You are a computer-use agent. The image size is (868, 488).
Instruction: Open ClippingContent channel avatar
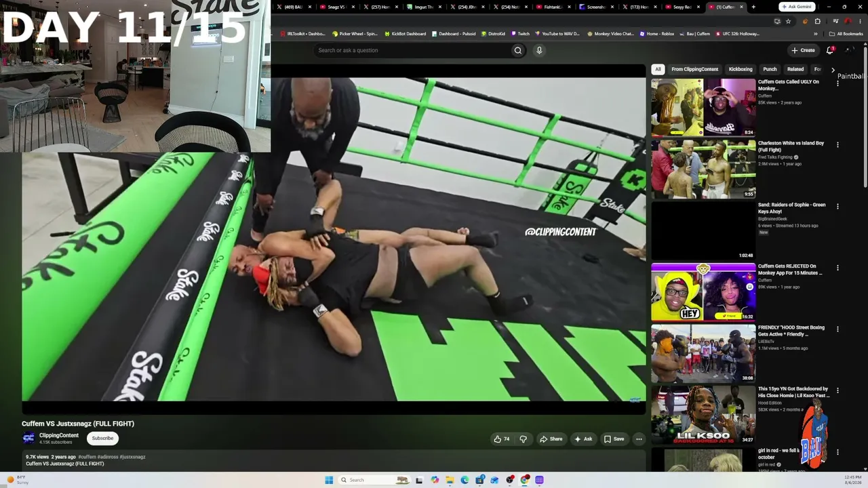click(x=28, y=439)
